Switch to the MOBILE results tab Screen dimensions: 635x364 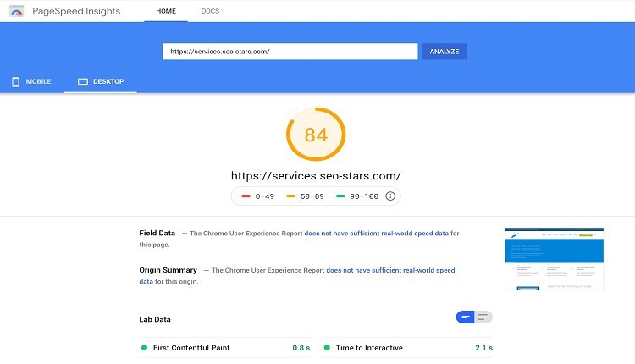[x=31, y=82]
